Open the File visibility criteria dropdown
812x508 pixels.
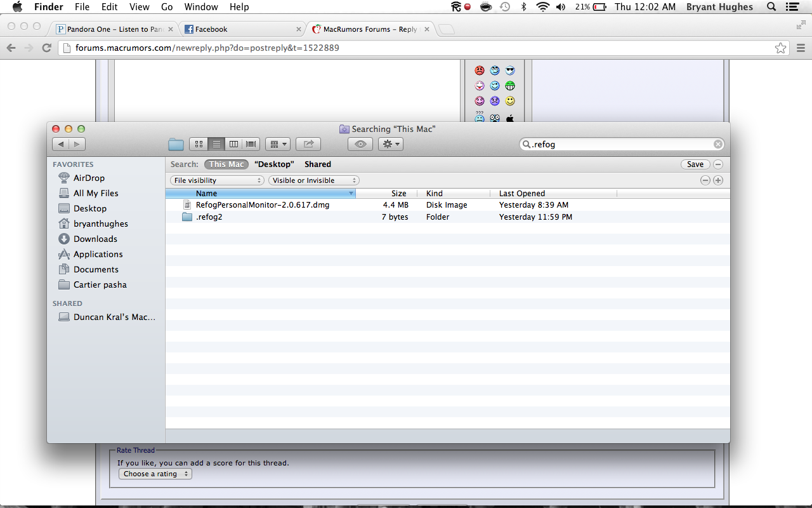217,180
